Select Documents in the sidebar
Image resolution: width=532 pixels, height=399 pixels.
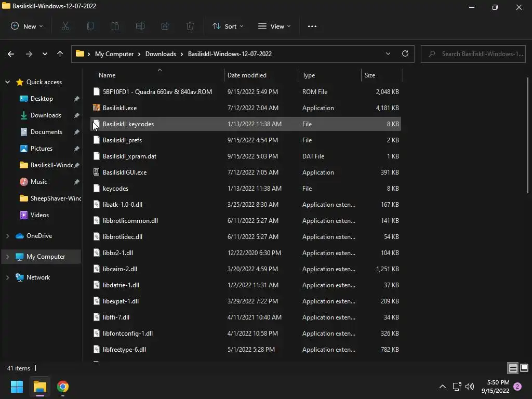pyautogui.click(x=46, y=132)
